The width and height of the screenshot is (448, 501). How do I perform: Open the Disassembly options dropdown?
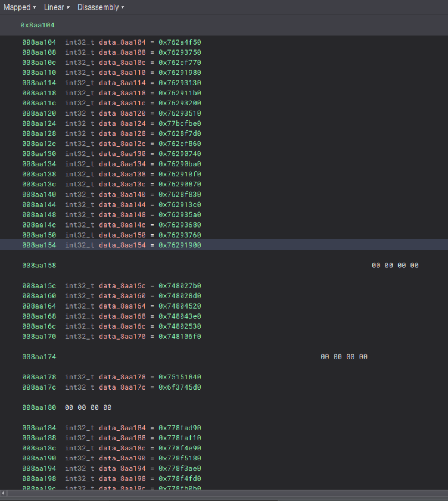pyautogui.click(x=100, y=7)
